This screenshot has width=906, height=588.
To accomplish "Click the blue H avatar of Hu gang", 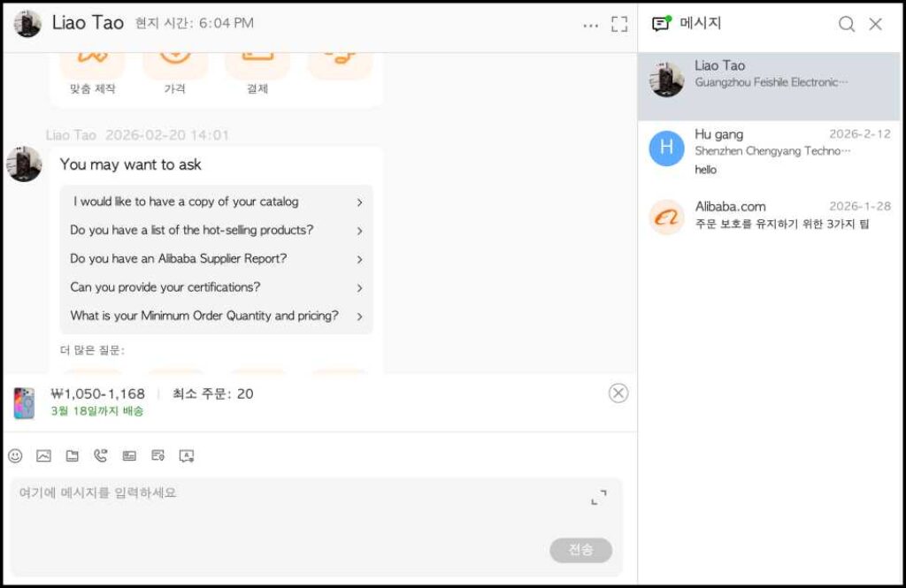I will tap(666, 148).
